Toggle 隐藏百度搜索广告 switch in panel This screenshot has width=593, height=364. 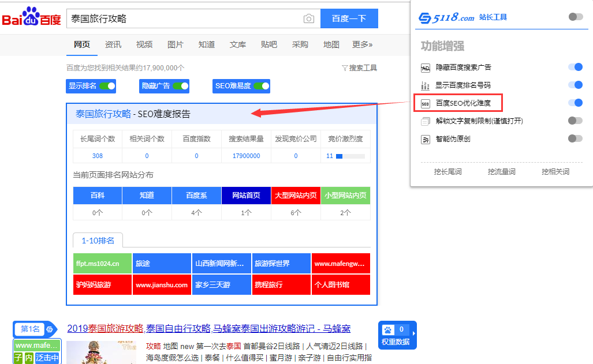pyautogui.click(x=576, y=67)
